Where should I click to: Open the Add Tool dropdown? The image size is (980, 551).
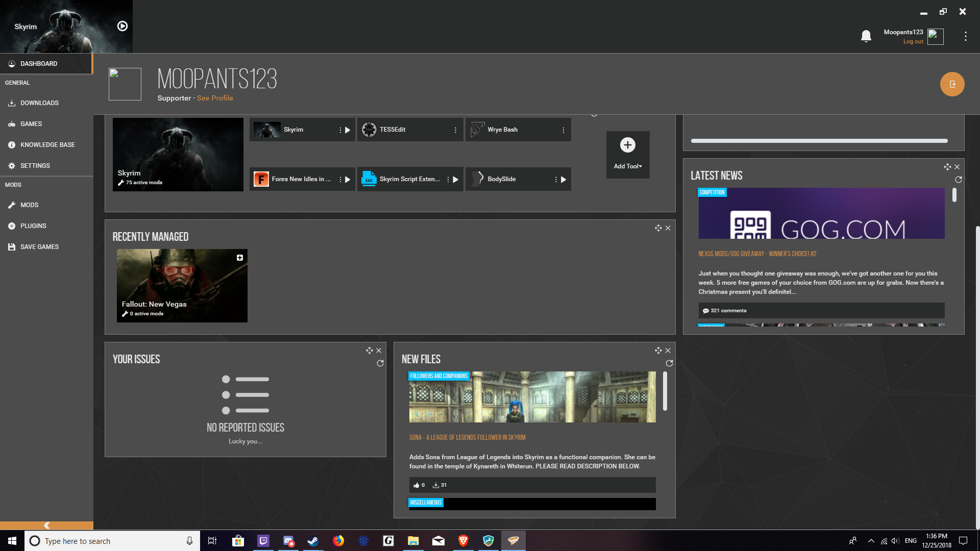coord(628,166)
